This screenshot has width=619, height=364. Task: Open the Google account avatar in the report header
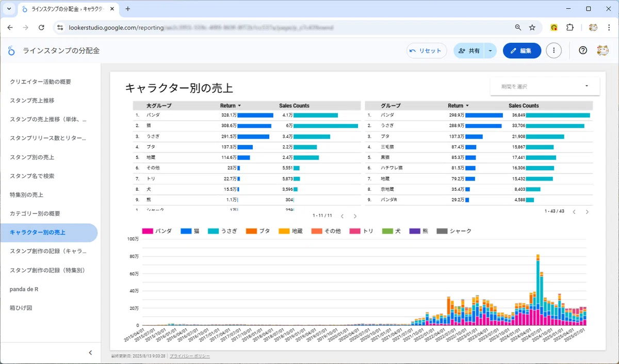tap(602, 51)
